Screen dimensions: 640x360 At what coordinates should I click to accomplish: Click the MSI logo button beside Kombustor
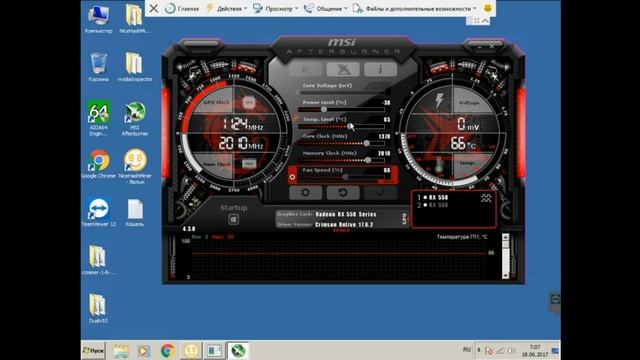tap(343, 69)
